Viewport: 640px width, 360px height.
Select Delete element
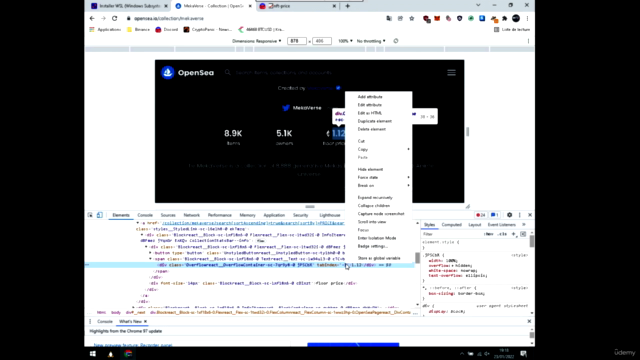[x=371, y=129]
